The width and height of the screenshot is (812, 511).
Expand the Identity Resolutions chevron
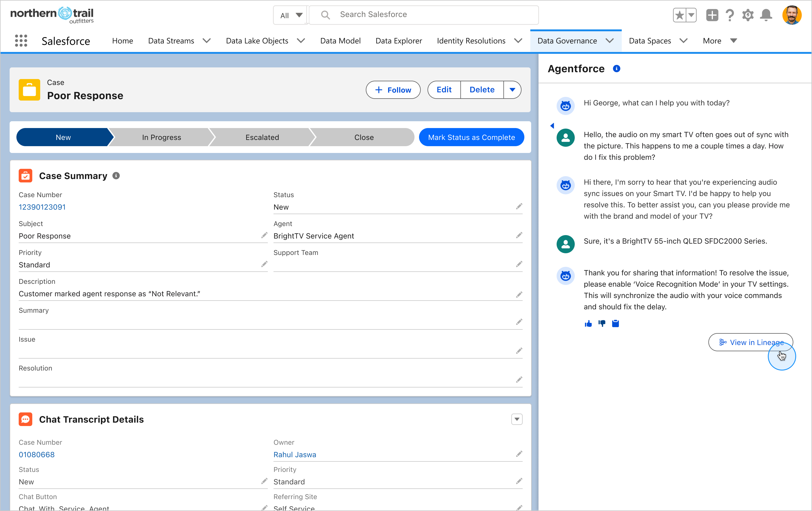pos(518,41)
